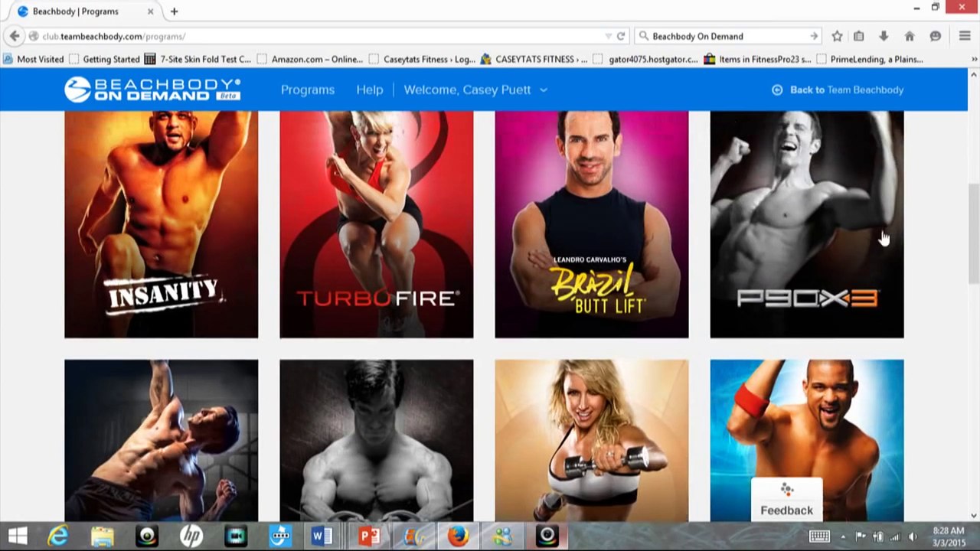Click the Beachbody On Demand logo

[x=152, y=90]
